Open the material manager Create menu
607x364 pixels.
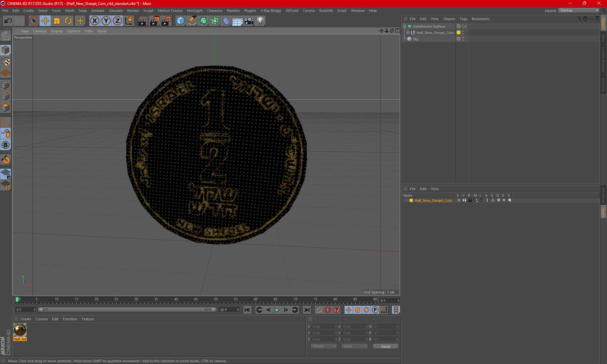[26, 319]
